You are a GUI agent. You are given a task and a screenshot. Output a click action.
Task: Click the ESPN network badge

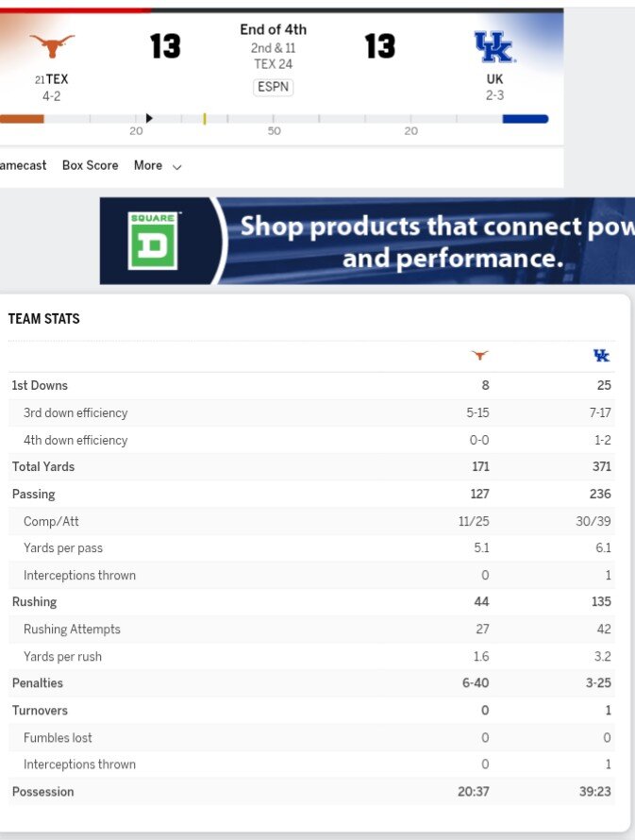(274, 87)
